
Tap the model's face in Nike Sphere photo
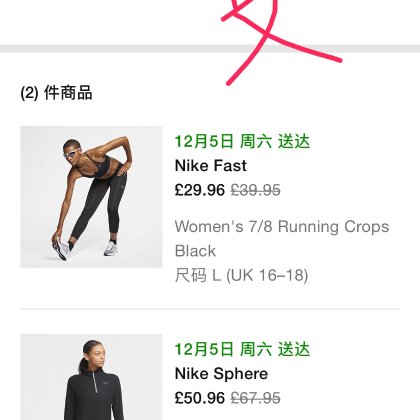pos(97,356)
